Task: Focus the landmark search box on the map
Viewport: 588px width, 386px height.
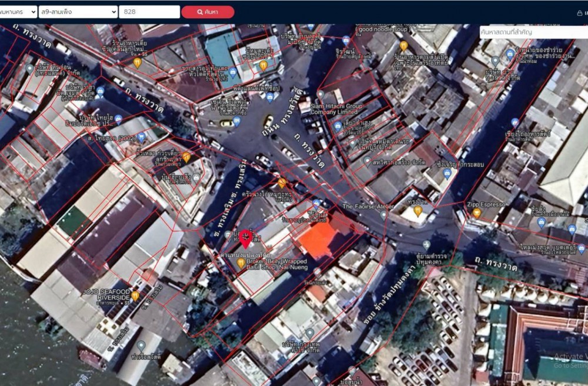Action: (x=533, y=32)
